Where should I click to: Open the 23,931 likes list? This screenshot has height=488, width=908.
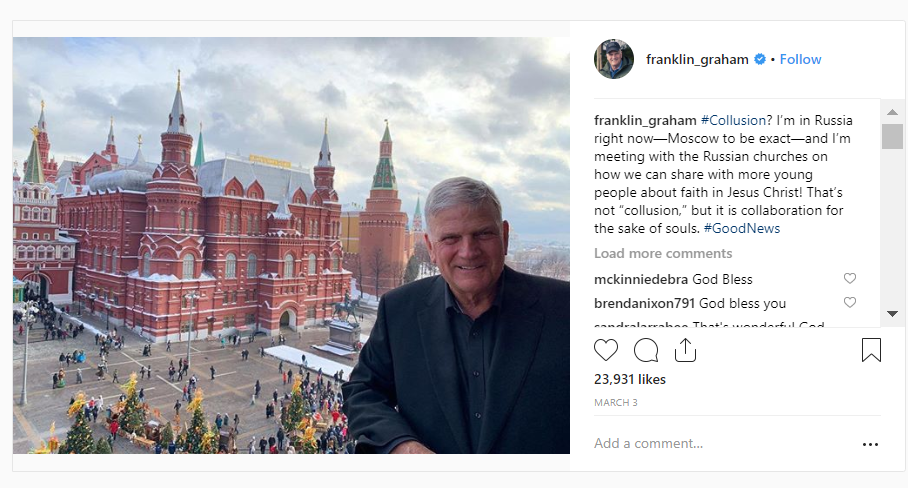(629, 380)
